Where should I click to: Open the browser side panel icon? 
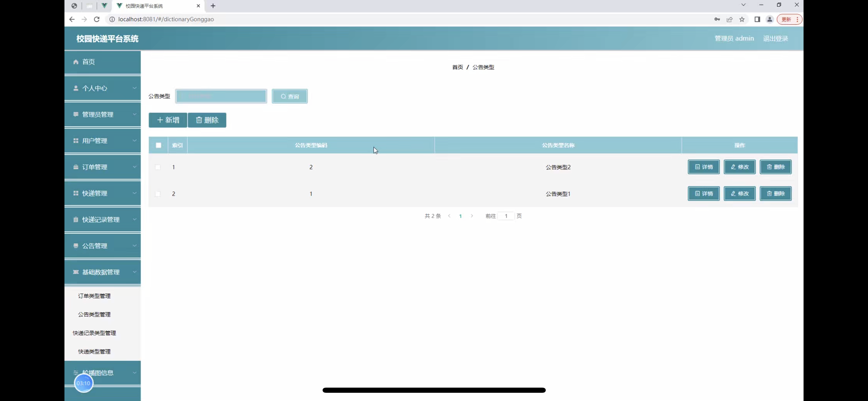[x=757, y=19]
